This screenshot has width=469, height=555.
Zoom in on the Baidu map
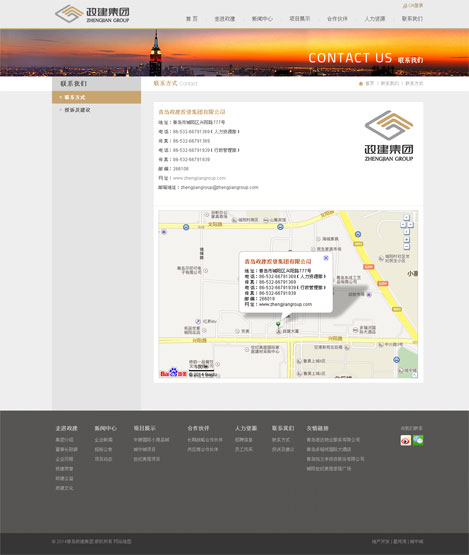pos(407,240)
